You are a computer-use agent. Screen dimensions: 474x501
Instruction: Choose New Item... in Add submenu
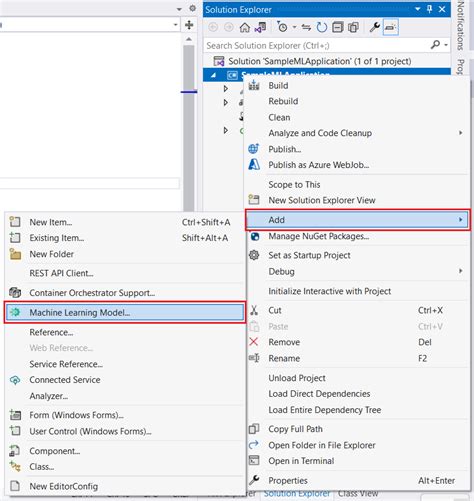[x=125, y=222]
